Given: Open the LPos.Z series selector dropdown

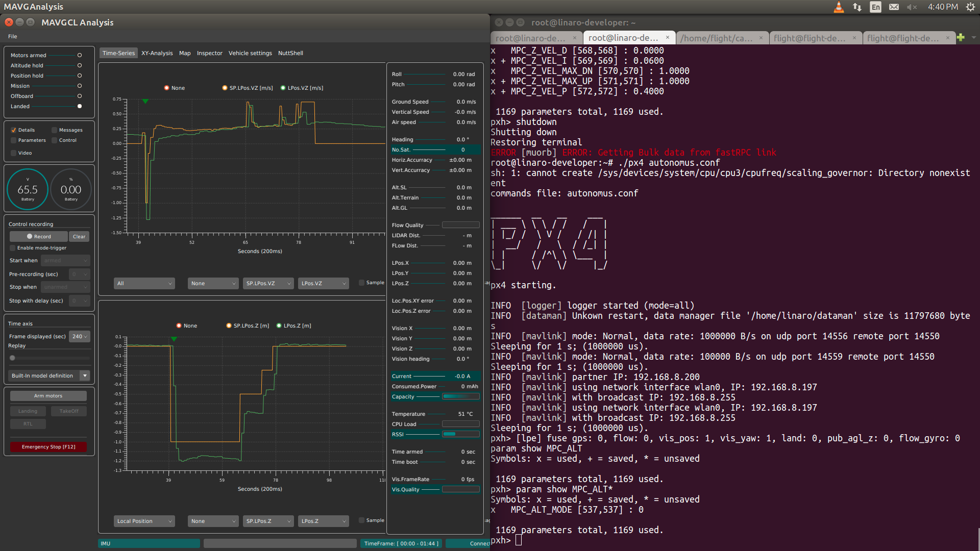Looking at the screenshot, I should [323, 521].
